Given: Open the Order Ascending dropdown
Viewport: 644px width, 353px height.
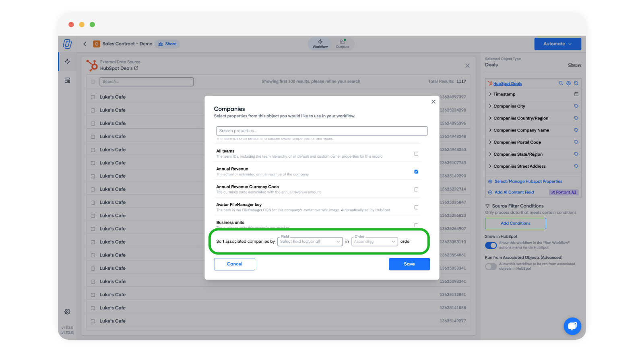Looking at the screenshot, I should [374, 242].
